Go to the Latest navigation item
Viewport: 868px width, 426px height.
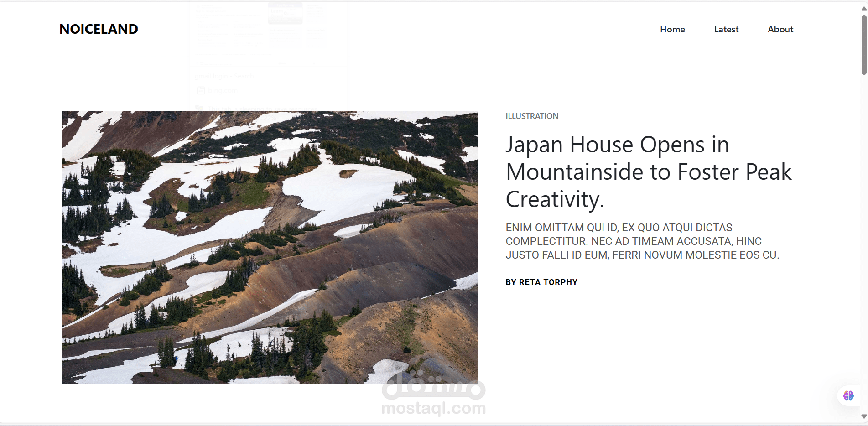click(726, 29)
